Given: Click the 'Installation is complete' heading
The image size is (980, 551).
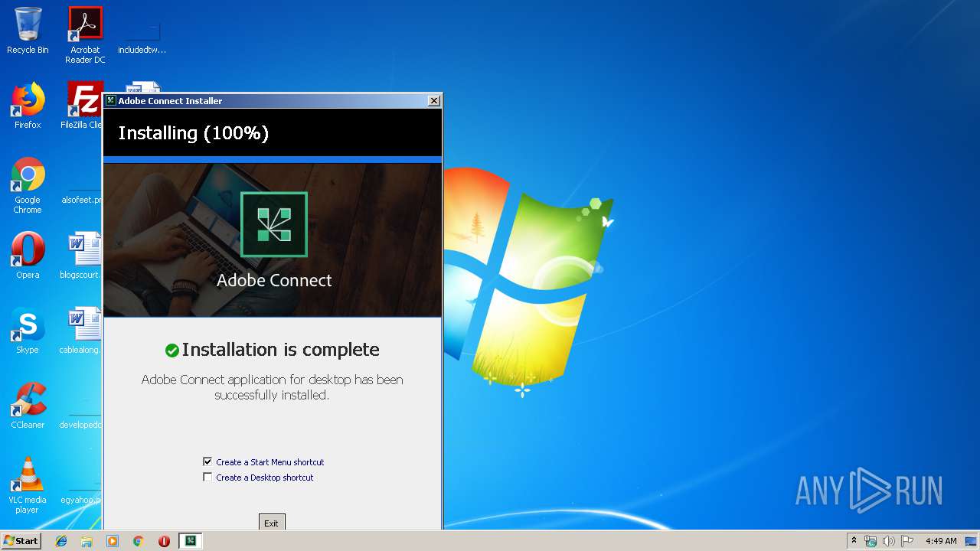Looking at the screenshot, I should (280, 350).
